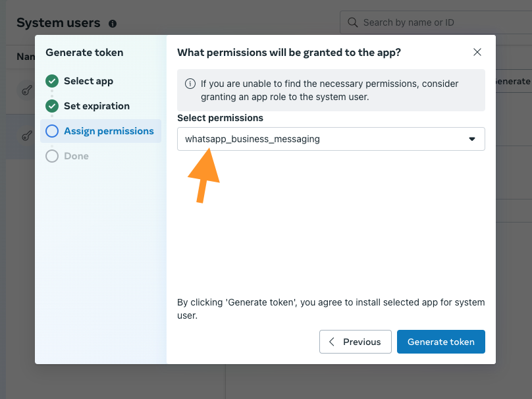Close the Generate token dialog
This screenshot has height=399, width=532.
(477, 53)
